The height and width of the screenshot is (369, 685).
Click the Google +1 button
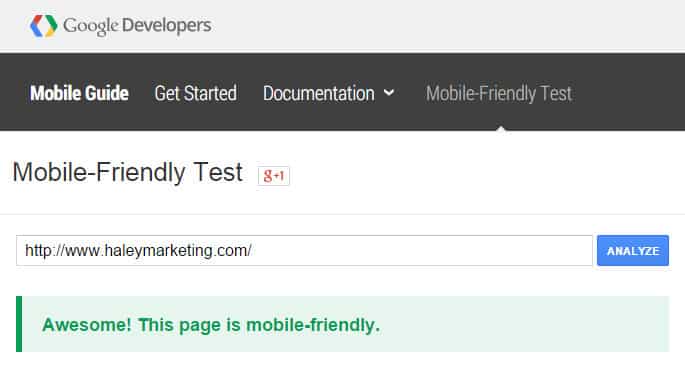click(x=273, y=176)
